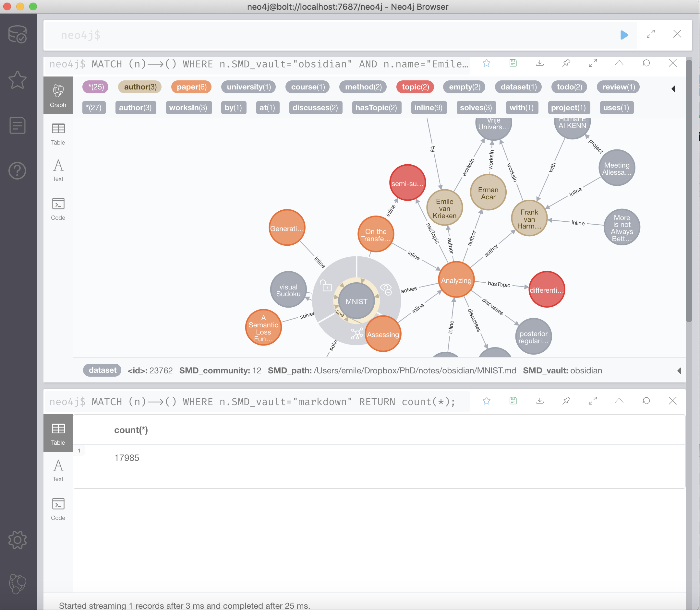The height and width of the screenshot is (610, 700).
Task: Open the Documents sidebar icon
Action: point(18,125)
